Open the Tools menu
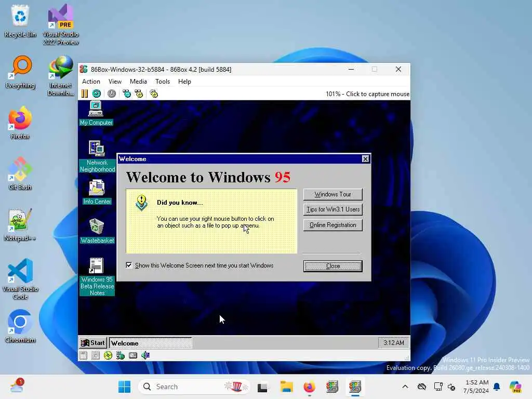The height and width of the screenshot is (399, 532). pos(163,82)
